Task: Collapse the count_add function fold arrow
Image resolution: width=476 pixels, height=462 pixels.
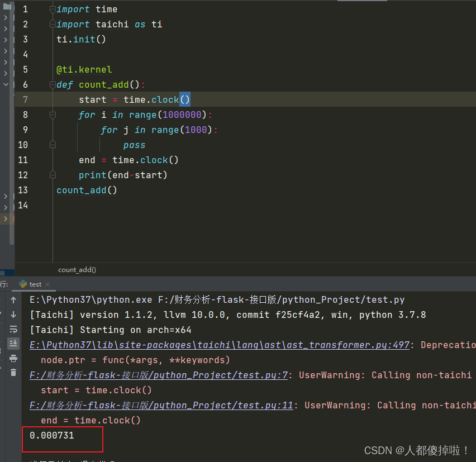Action: point(53,84)
